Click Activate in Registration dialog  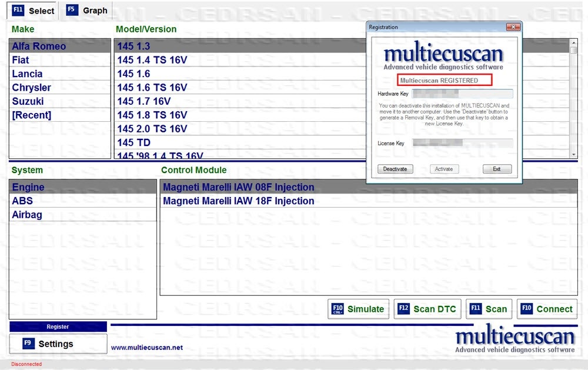444,169
